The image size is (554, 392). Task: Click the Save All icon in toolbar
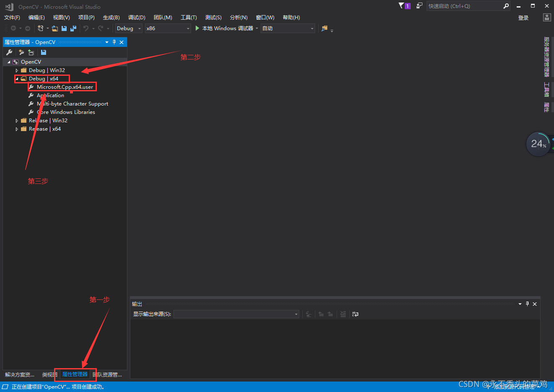coord(73,28)
